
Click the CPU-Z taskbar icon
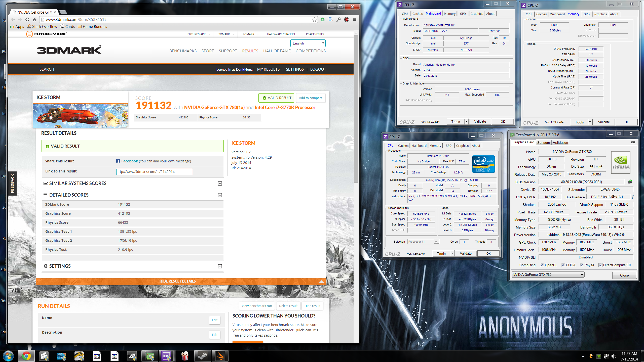coord(166,356)
